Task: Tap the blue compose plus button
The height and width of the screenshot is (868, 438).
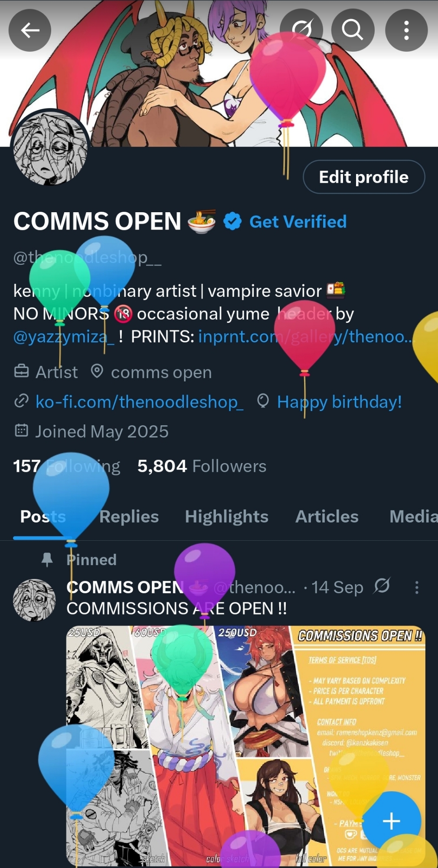Action: pyautogui.click(x=391, y=821)
